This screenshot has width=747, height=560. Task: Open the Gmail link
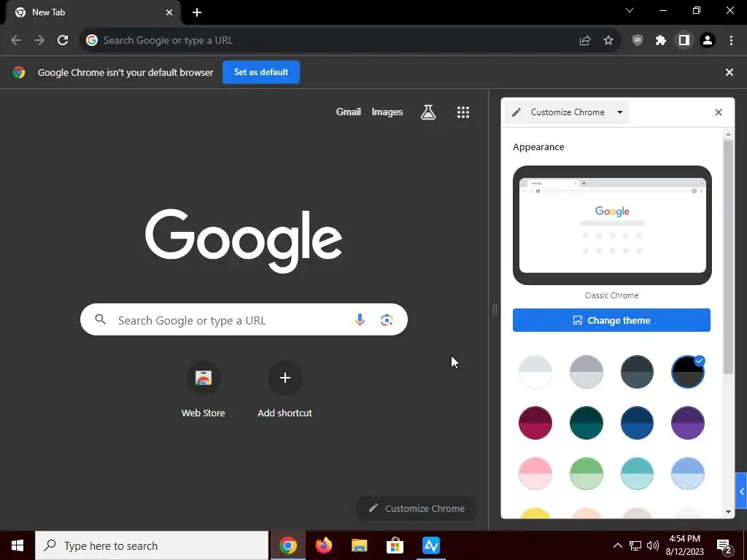[x=348, y=112]
